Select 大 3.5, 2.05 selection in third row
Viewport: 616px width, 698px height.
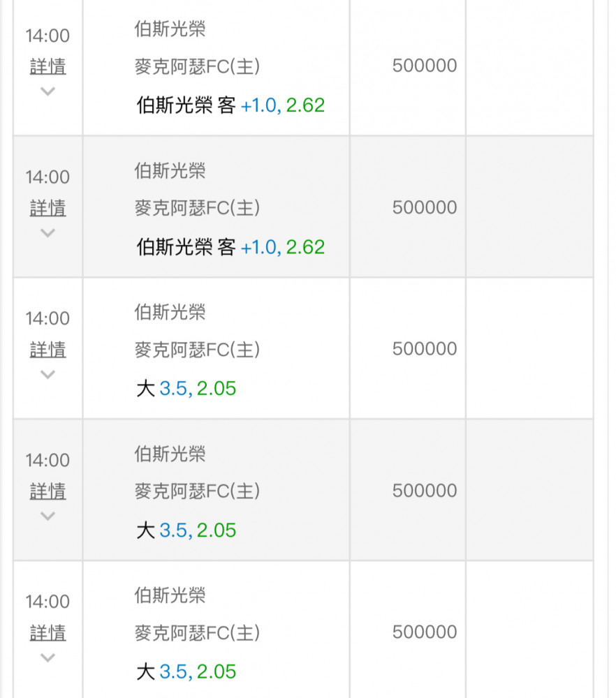coord(186,389)
